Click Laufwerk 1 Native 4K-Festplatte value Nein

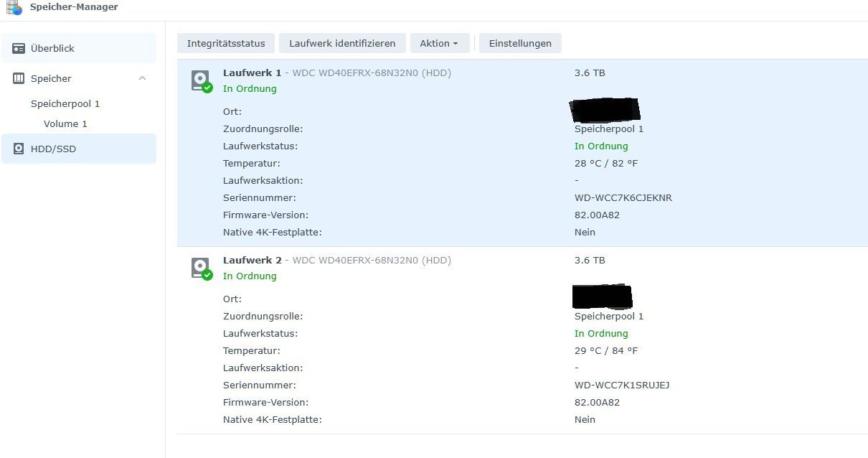[x=585, y=232]
